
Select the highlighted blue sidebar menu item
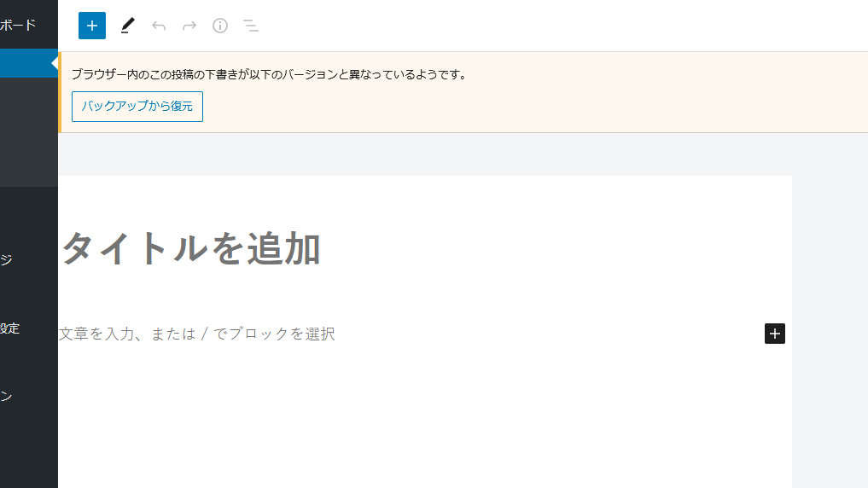coord(29,63)
